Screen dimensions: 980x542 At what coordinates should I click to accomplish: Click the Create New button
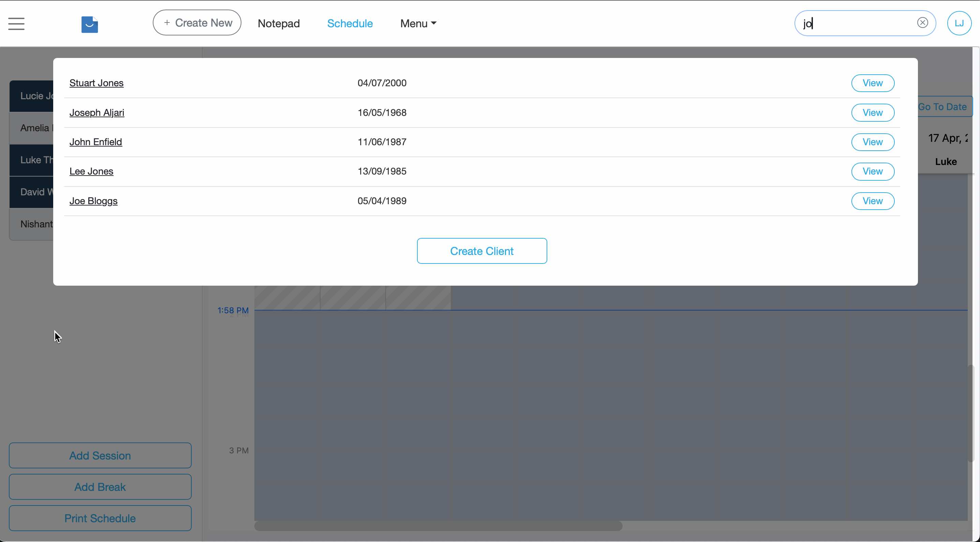197,23
